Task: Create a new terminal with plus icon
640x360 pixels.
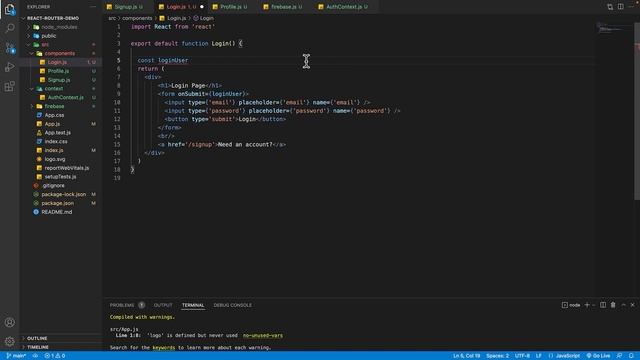Action: click(x=587, y=305)
